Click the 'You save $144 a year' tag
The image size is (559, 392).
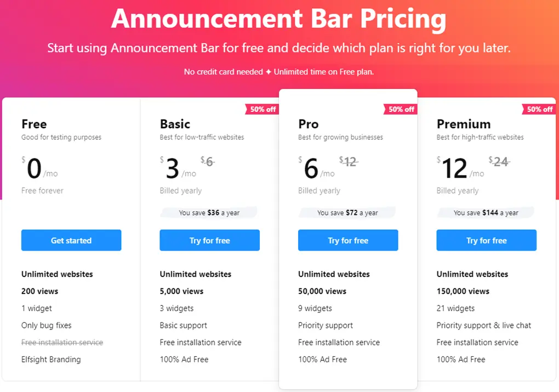(486, 212)
